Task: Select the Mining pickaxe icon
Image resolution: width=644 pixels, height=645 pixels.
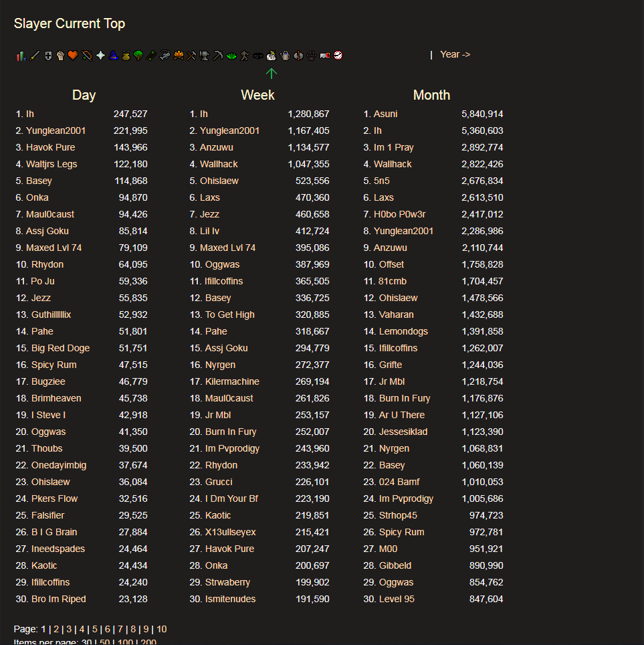Action: click(218, 56)
